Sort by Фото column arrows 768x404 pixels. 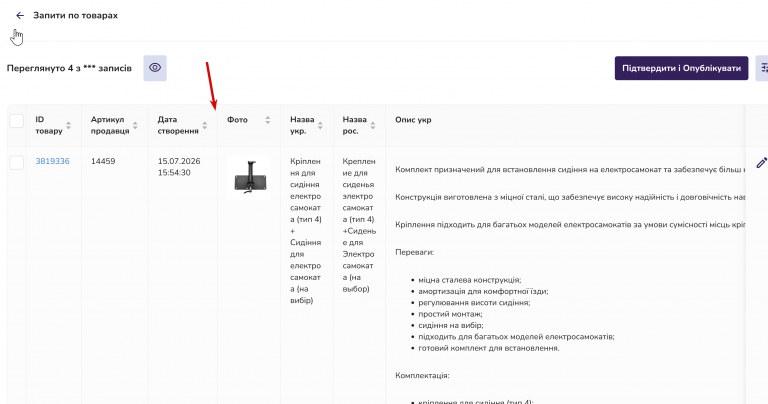(267, 120)
